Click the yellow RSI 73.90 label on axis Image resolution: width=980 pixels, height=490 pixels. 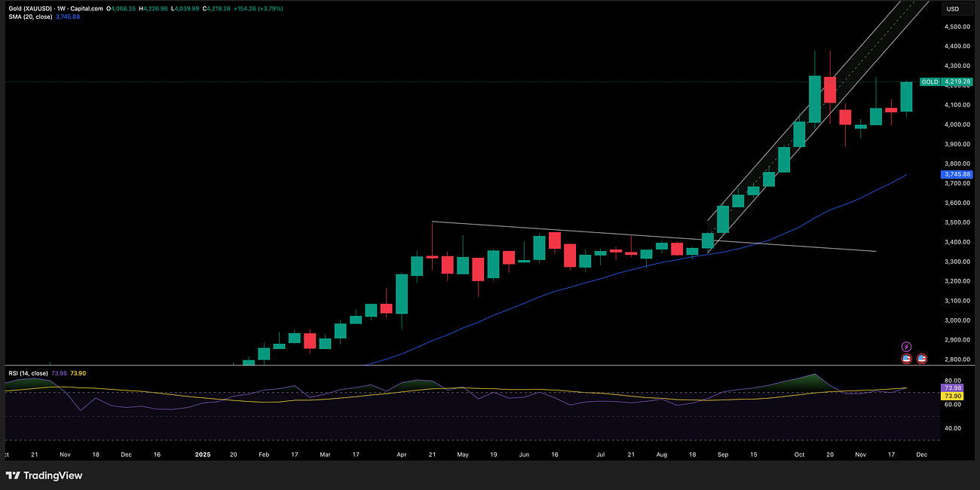951,394
